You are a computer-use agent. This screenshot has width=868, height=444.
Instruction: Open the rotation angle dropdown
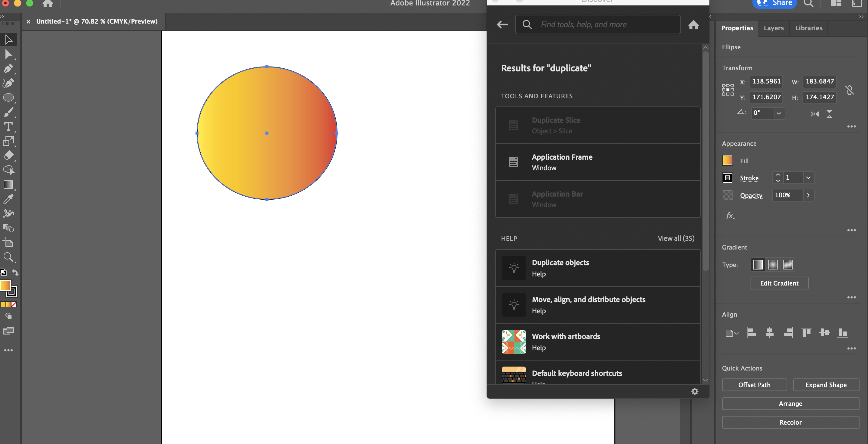[x=779, y=113]
